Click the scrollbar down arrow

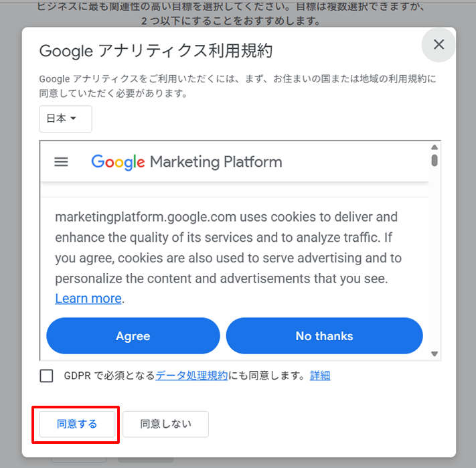[434, 354]
